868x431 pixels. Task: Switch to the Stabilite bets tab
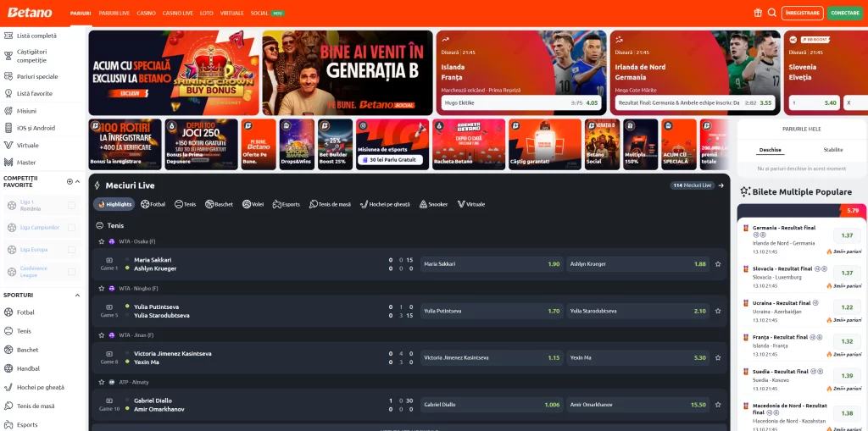pyautogui.click(x=833, y=149)
